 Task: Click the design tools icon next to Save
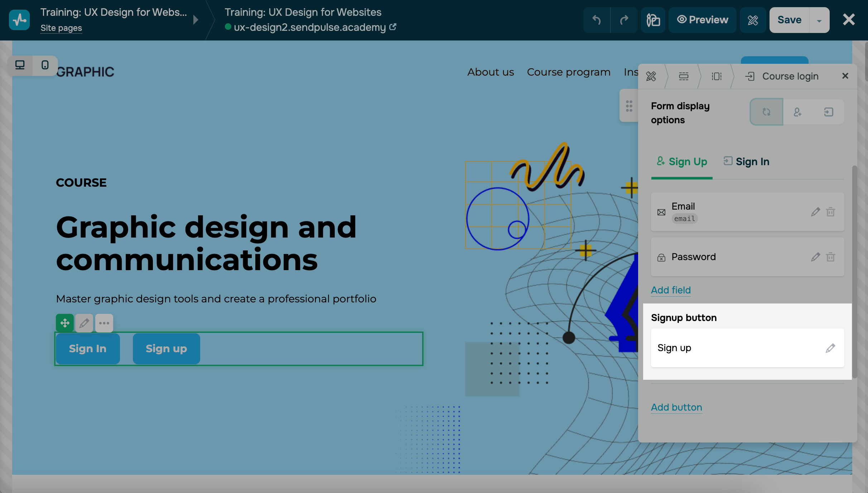point(753,20)
